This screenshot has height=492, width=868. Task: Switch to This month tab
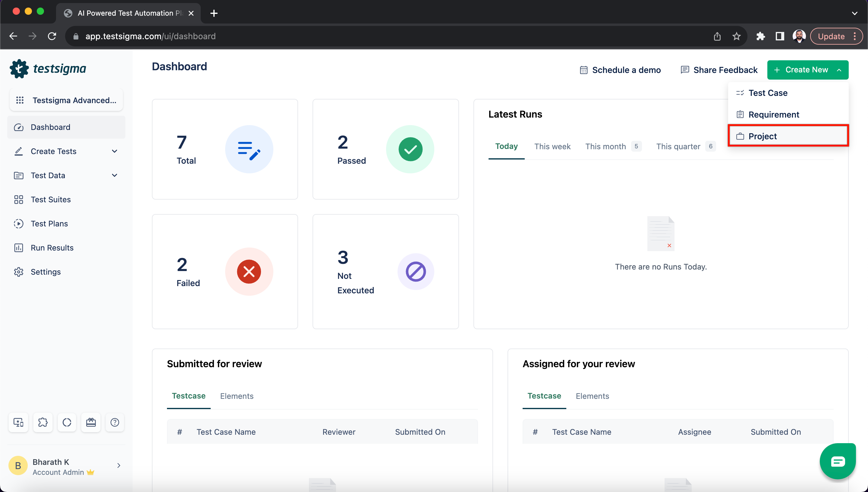[x=613, y=146]
